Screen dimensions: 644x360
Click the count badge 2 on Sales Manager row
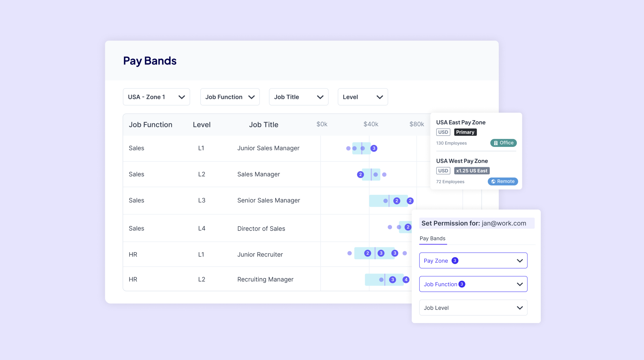[360, 174]
